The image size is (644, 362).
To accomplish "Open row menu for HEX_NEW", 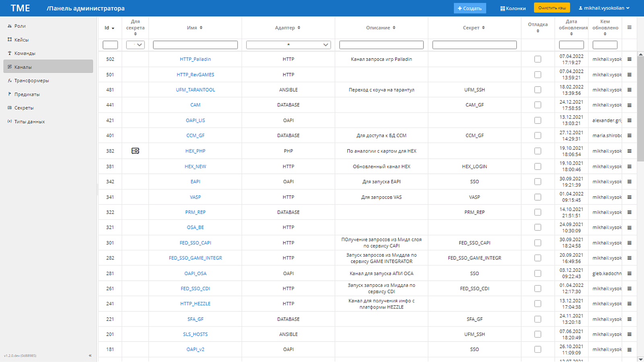I will coord(629,166).
